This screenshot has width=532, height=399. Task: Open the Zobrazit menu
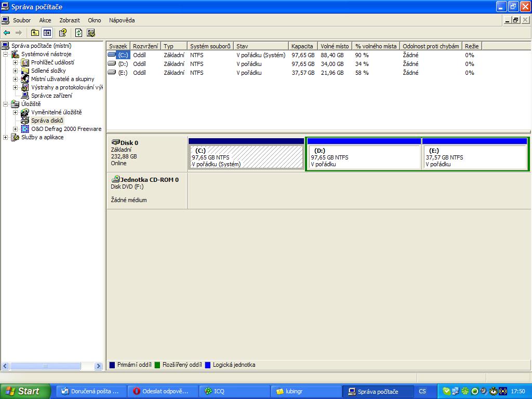coord(70,20)
